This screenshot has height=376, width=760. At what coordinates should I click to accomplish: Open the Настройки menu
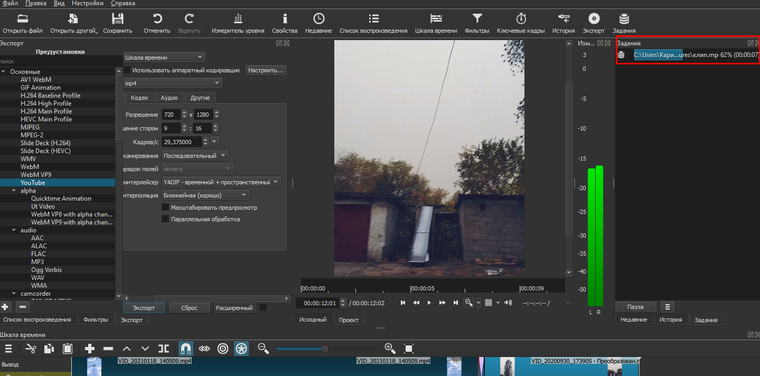coord(88,3)
